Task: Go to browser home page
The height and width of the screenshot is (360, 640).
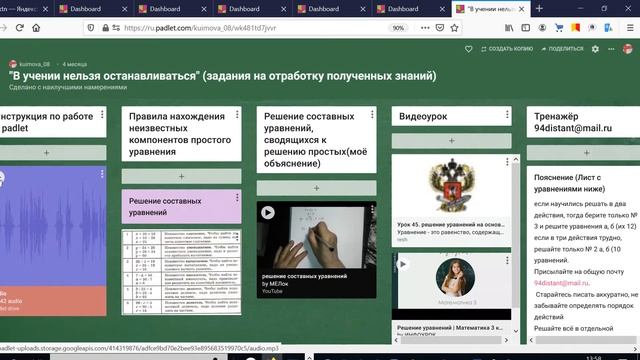Action: click(36, 28)
